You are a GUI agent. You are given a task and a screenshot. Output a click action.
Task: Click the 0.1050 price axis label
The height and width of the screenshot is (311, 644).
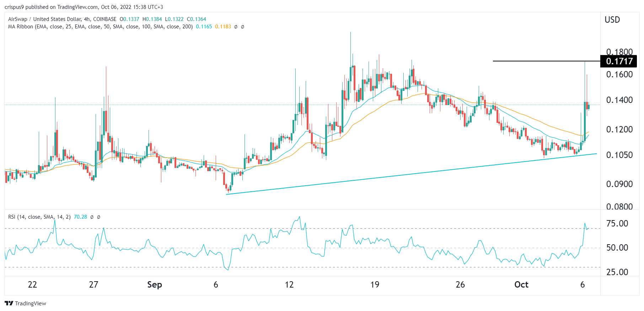tap(619, 155)
